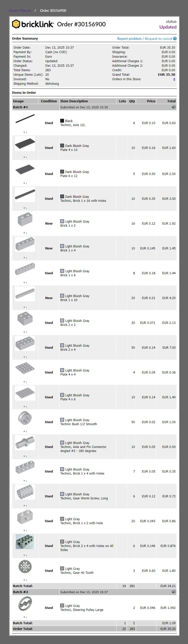The width and height of the screenshot is (188, 644).
Task: Click the Technic Axle 12L thumbnail
Action: tap(25, 119)
